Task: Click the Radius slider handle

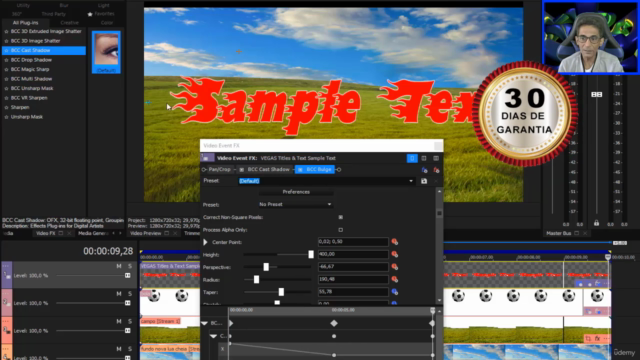Action: tap(256, 280)
